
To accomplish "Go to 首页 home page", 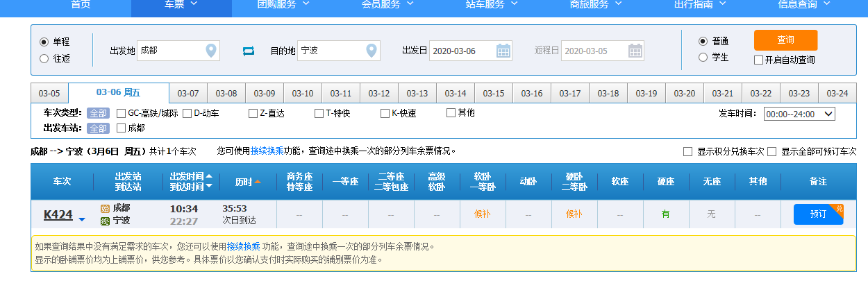I will [81, 4].
